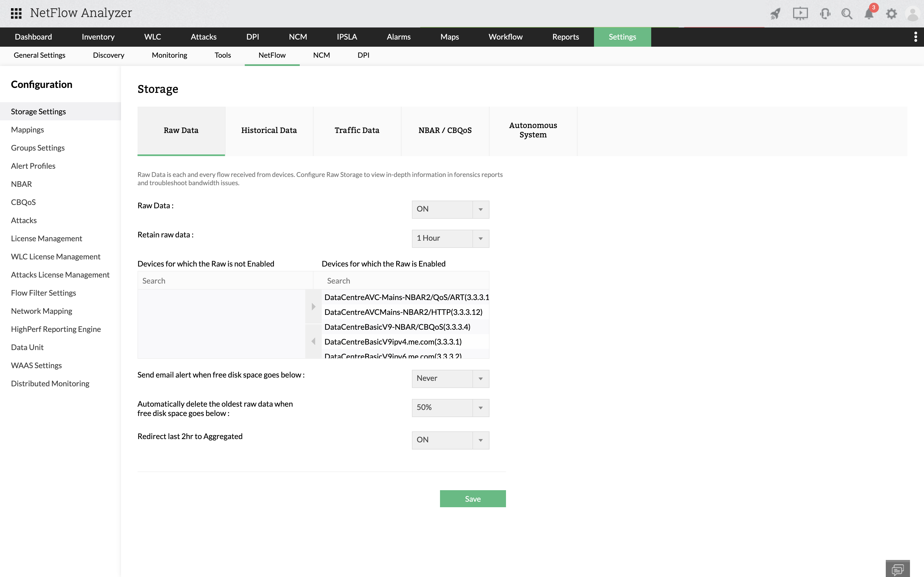Open the Reports menu item
This screenshot has width=924, height=577.
[x=565, y=37]
